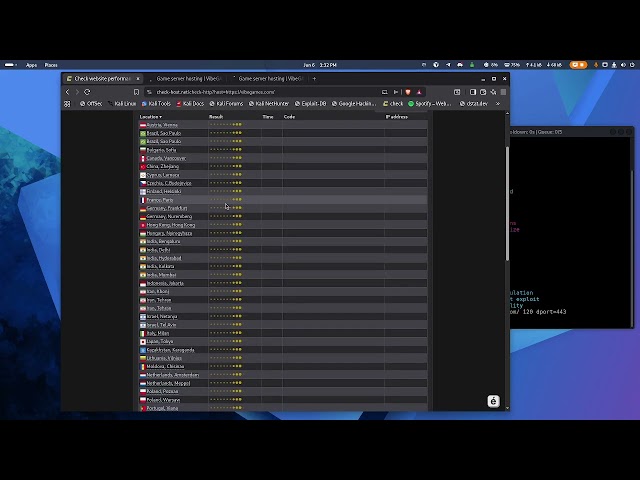
Task: Open the Kali Linux bookmark
Action: coord(122,104)
